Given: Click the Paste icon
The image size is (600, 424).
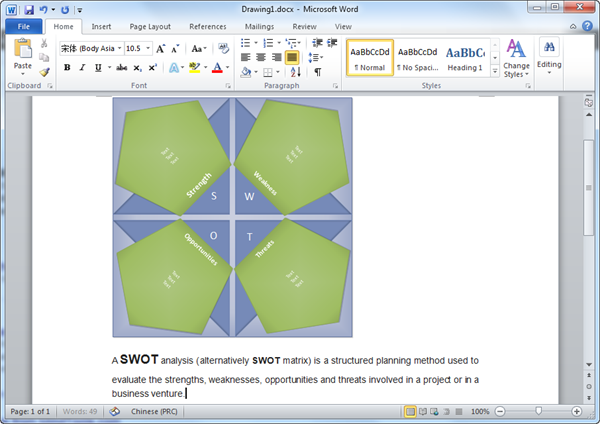Looking at the screenshot, I should coord(22,50).
